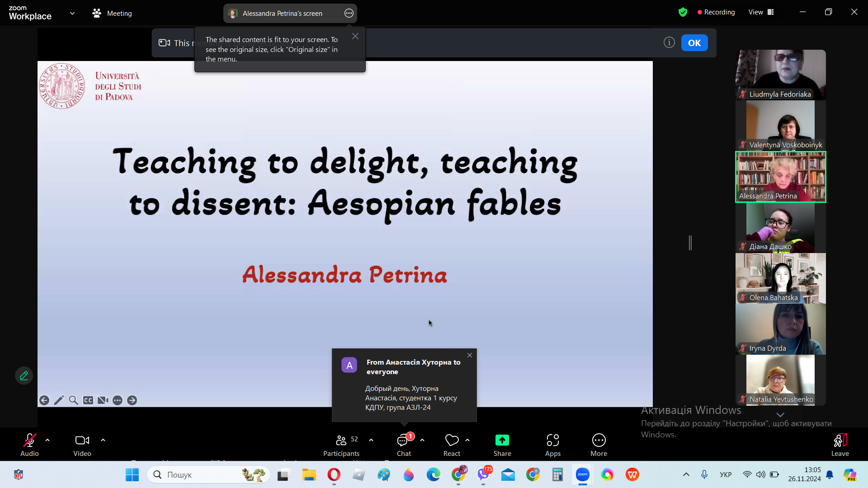Viewport: 868px width, 488px height.
Task: Click the slide zoom magnifier icon
Action: pyautogui.click(x=73, y=400)
